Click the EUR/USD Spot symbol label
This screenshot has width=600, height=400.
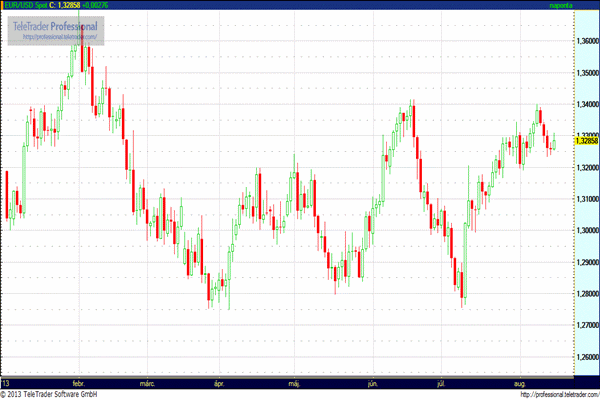[x=24, y=6]
